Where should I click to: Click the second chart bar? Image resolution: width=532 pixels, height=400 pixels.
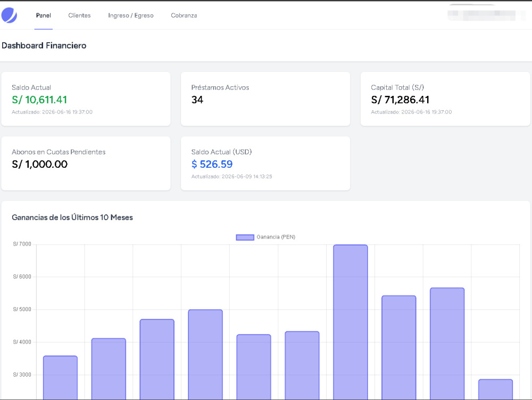click(109, 369)
